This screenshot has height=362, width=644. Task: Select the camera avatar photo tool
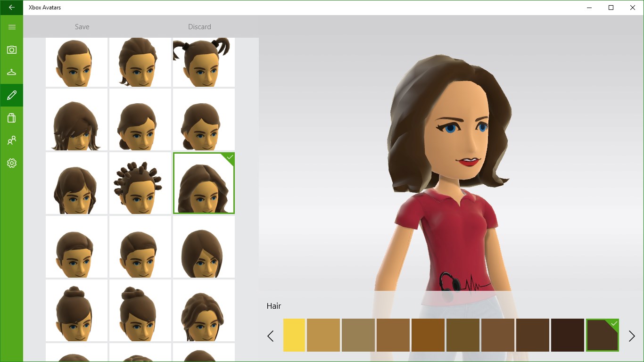(x=11, y=49)
